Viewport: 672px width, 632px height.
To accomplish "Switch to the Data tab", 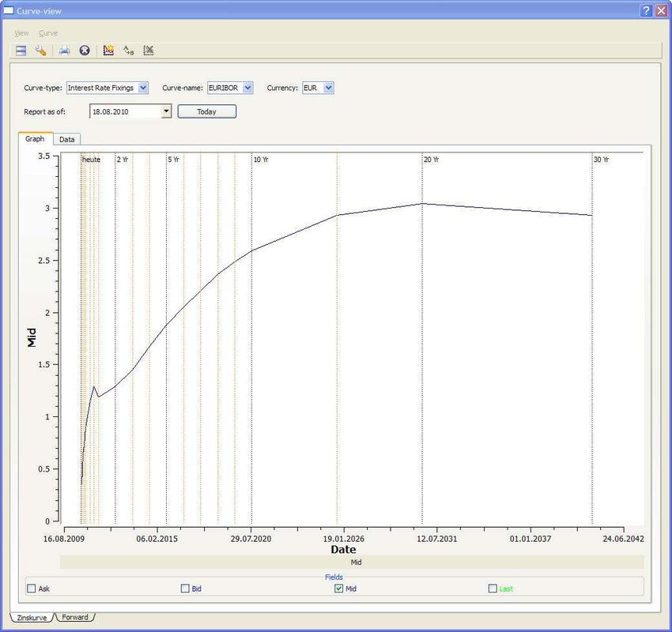I will (67, 139).
